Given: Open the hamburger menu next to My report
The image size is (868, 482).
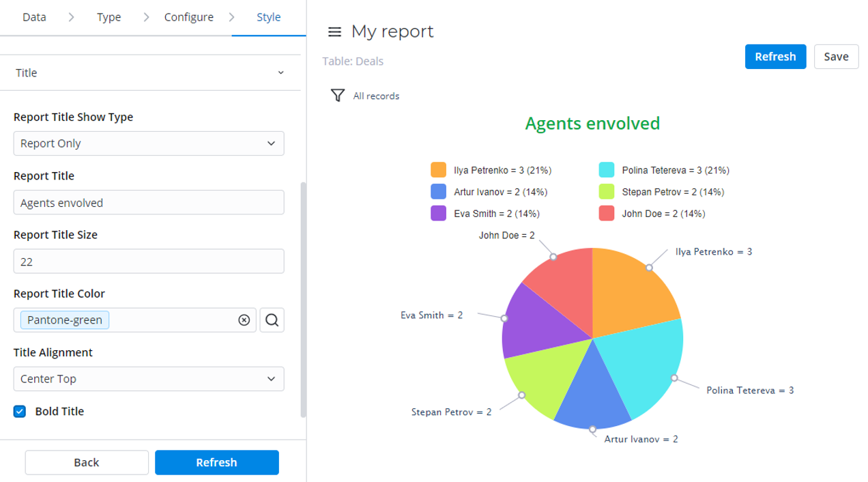Looking at the screenshot, I should coord(334,32).
